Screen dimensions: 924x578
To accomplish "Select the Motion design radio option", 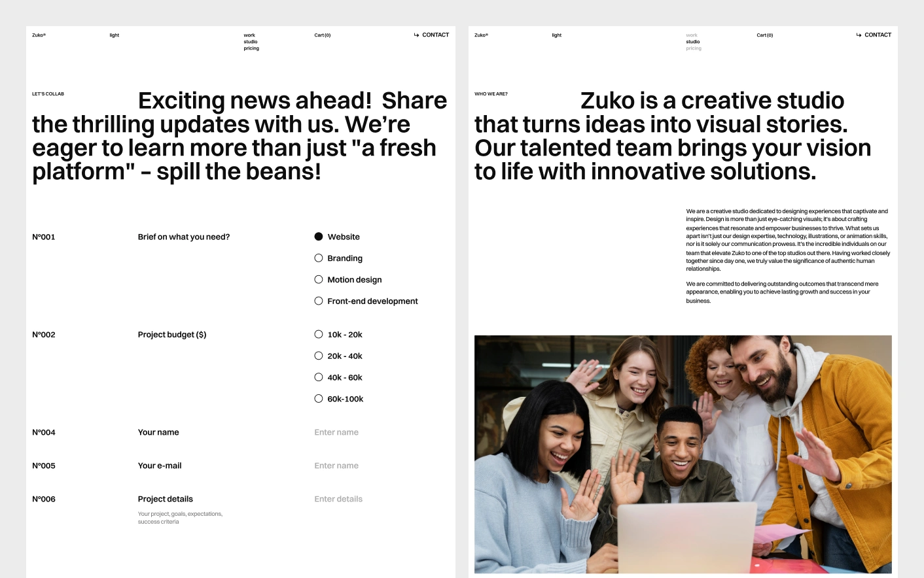I will pos(319,280).
